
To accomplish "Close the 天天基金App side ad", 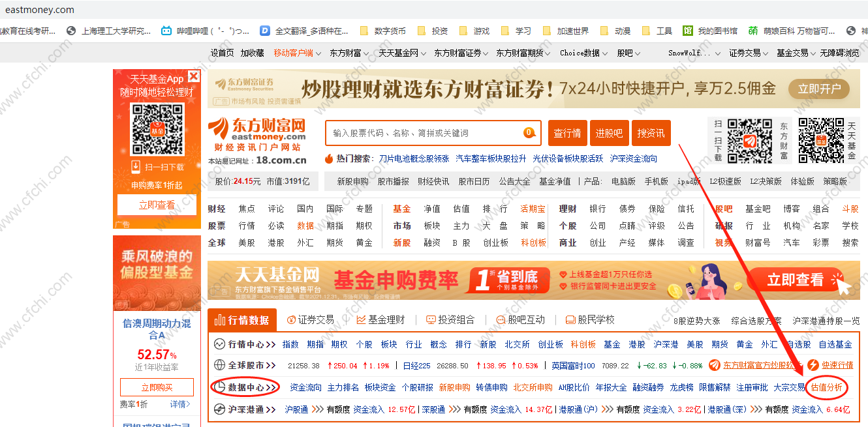I will tap(193, 76).
